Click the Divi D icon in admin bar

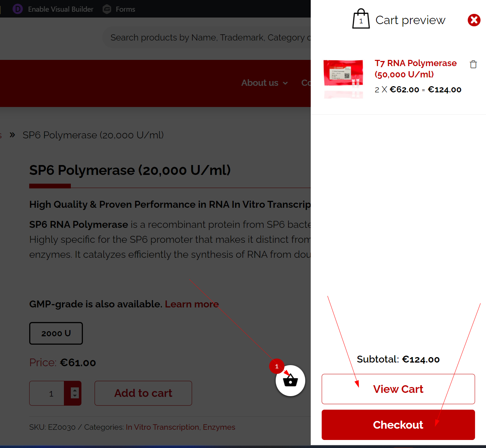coord(18,9)
